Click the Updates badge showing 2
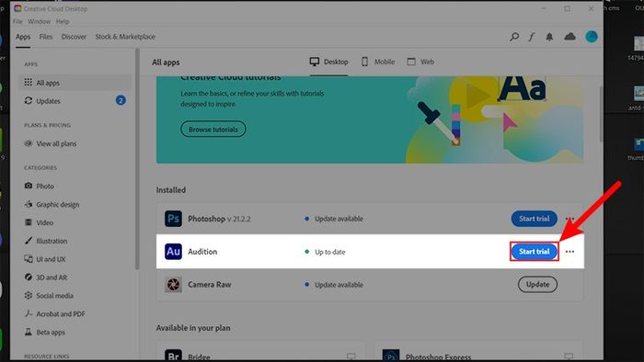 (x=121, y=100)
